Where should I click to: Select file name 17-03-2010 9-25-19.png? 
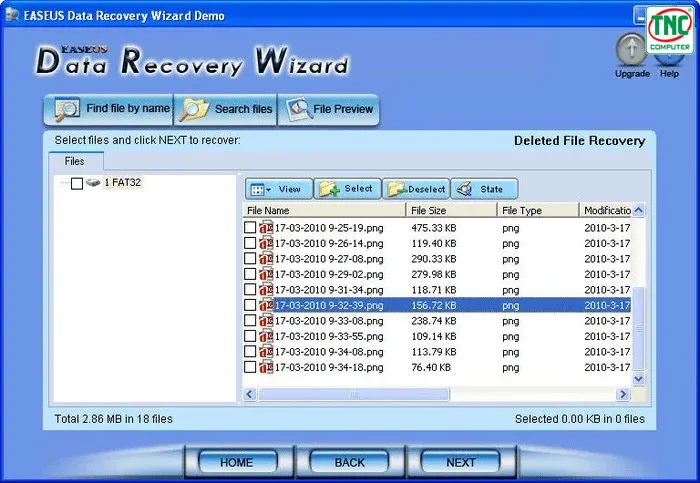click(329, 228)
